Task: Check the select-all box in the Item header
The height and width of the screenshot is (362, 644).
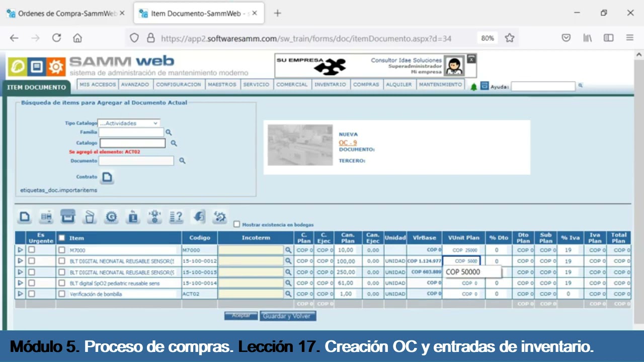Action: click(62, 238)
